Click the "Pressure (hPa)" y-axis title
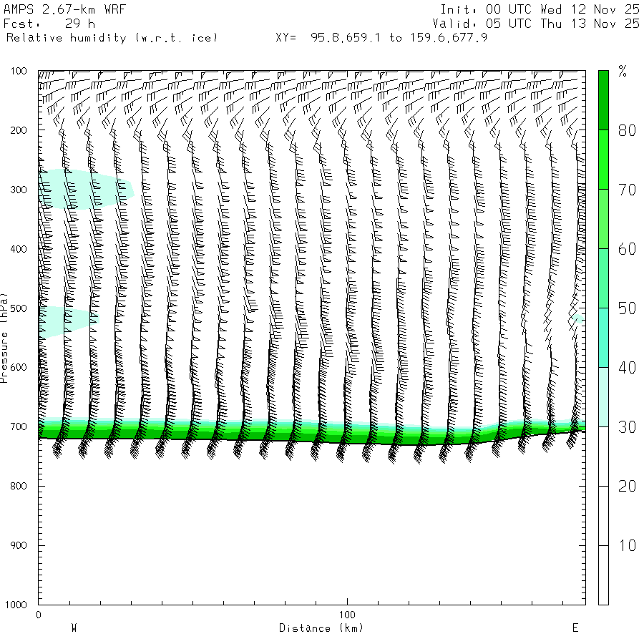The height and width of the screenshot is (644, 644). point(5,337)
